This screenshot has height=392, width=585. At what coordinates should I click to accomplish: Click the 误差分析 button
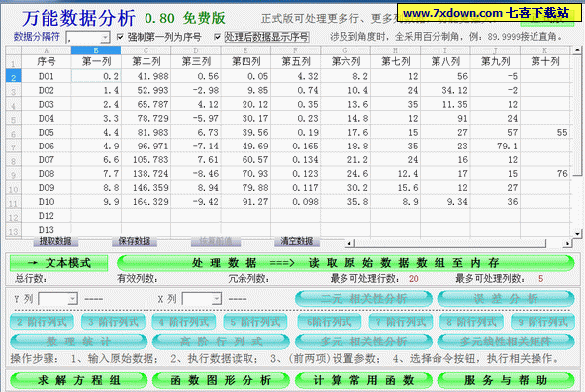pyautogui.click(x=506, y=299)
